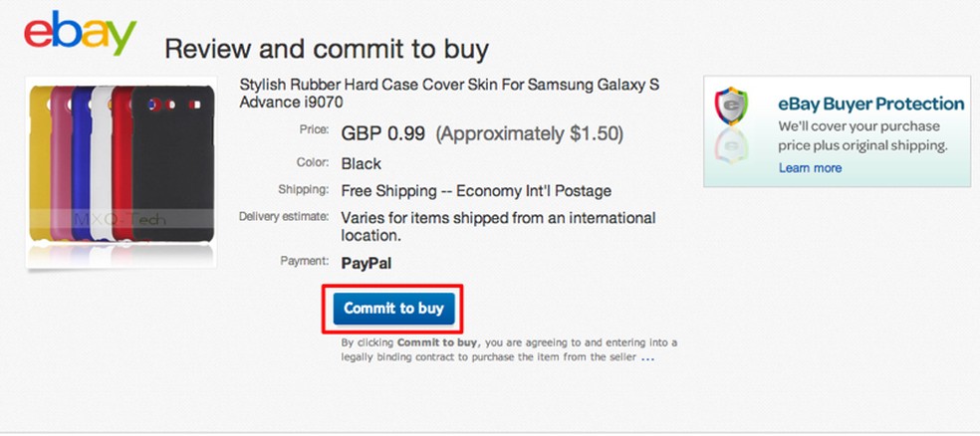Click the Review and commit to buy heading
The height and width of the screenshot is (436, 980).
pyautogui.click(x=326, y=48)
